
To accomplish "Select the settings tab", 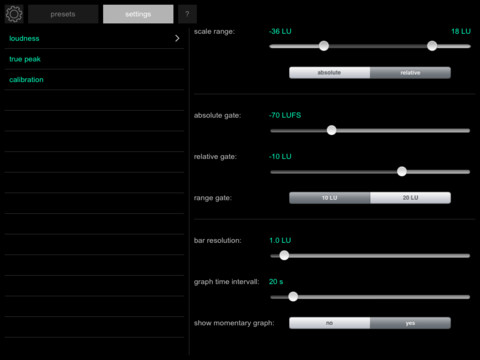I will coord(138,14).
